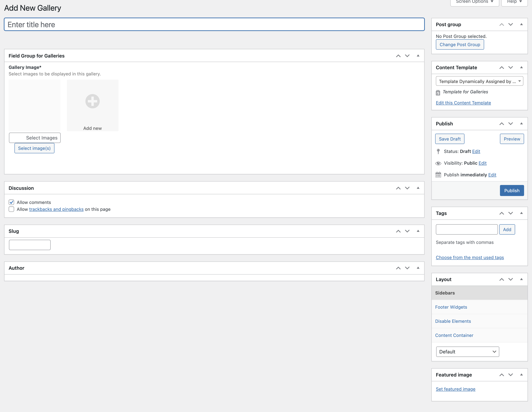The image size is (532, 412).
Task: Move Field Group for Galleries panel up
Action: click(x=398, y=56)
